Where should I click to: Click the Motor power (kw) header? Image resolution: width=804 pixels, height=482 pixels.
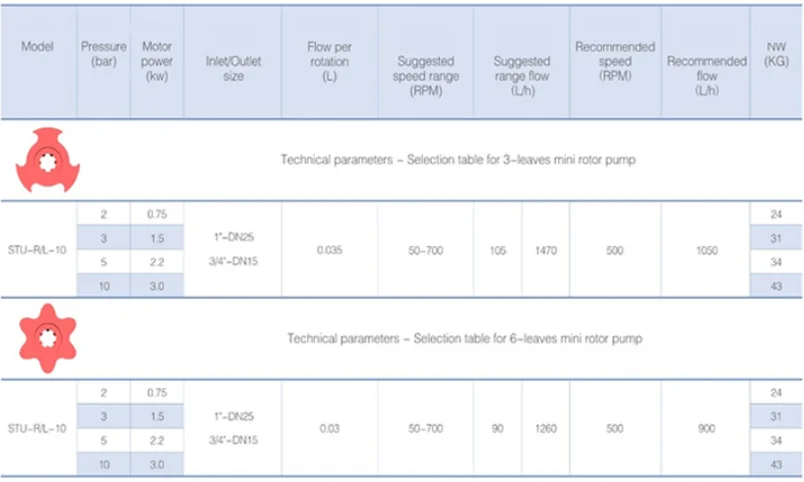point(157,62)
